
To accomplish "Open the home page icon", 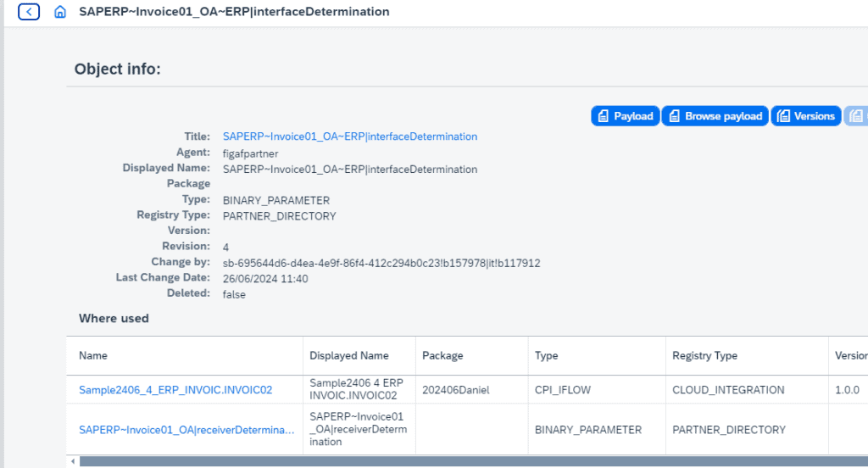I will (60, 12).
